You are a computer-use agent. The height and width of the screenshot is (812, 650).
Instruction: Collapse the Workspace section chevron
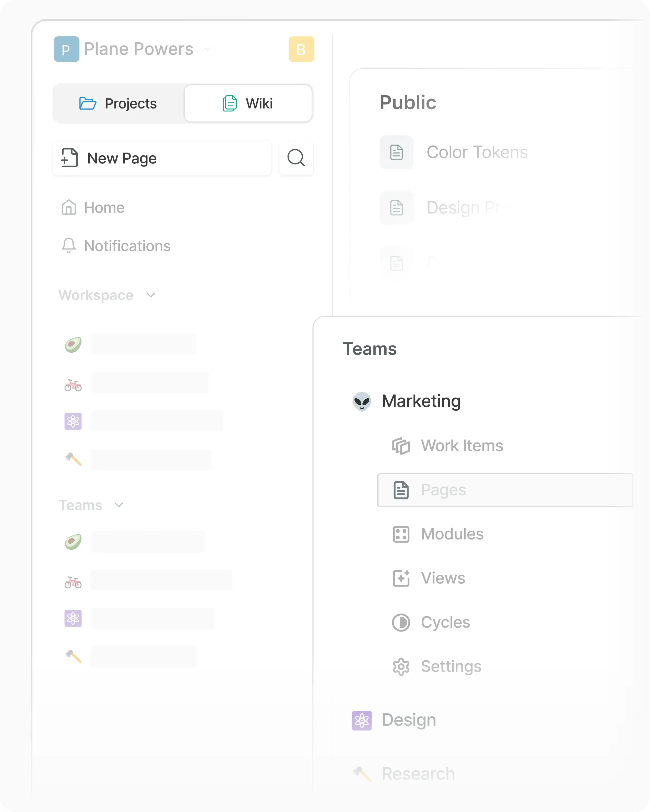[x=151, y=295]
